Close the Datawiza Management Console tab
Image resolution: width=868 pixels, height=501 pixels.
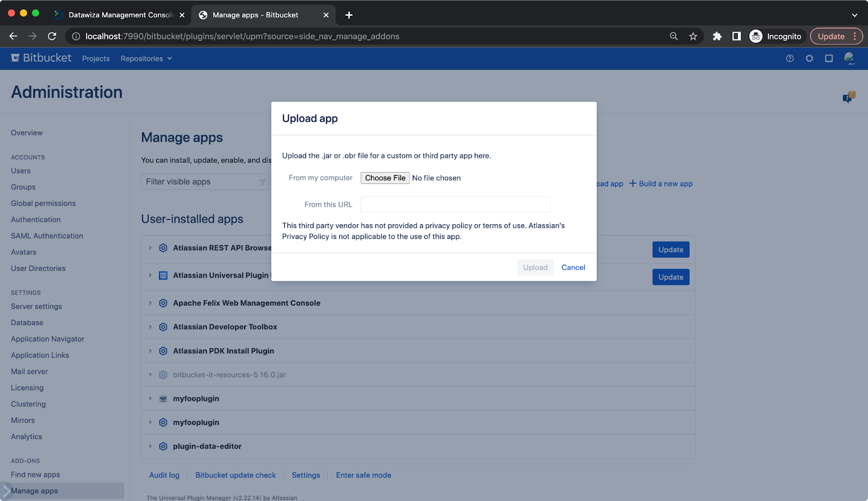(182, 15)
